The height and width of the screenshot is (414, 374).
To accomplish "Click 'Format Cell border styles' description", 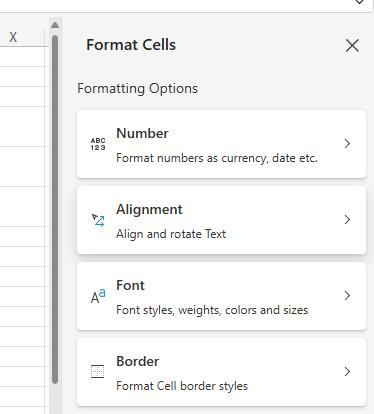I will [182, 386].
